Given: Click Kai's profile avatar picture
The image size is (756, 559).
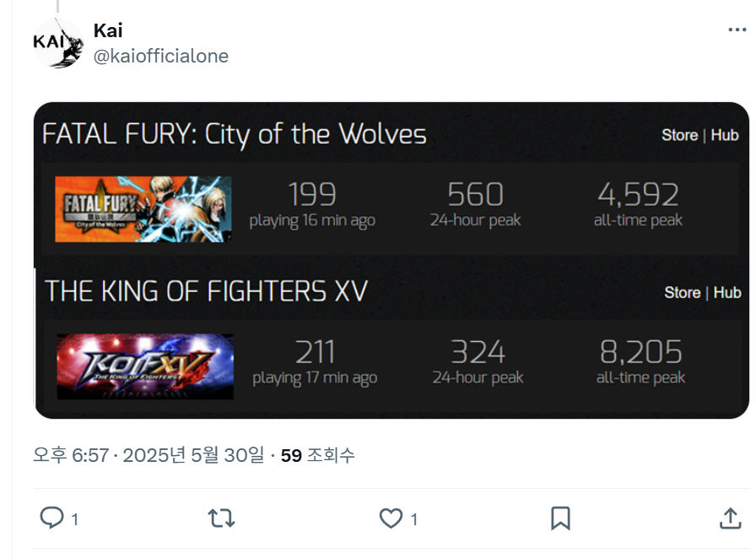Looking at the screenshot, I should tap(57, 42).
